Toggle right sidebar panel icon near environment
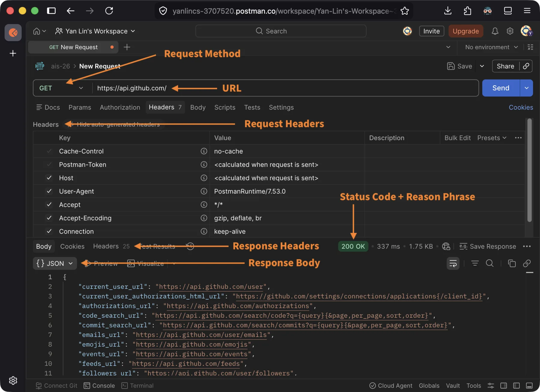The height and width of the screenshot is (392, 540). [530, 47]
